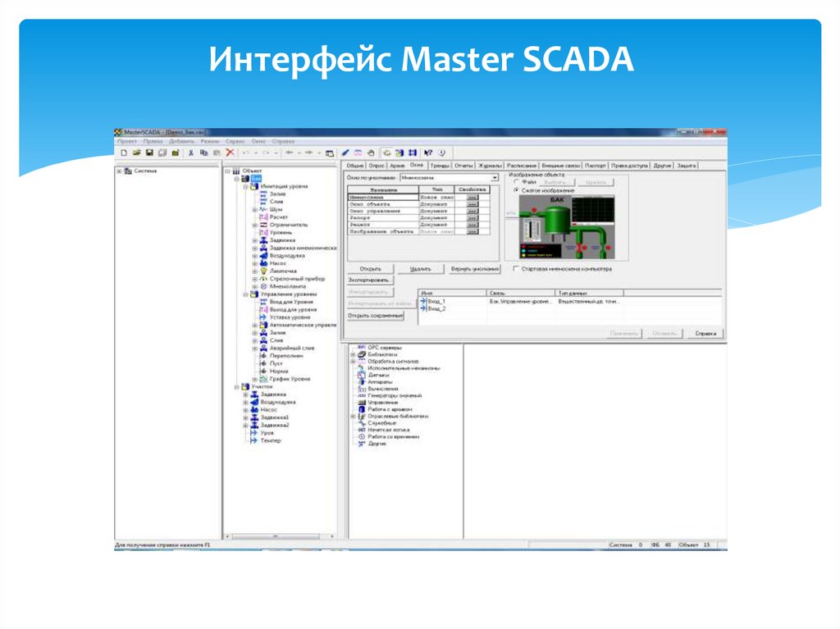Click the Экспортировать button
The height and width of the screenshot is (629, 840).
[x=369, y=278]
